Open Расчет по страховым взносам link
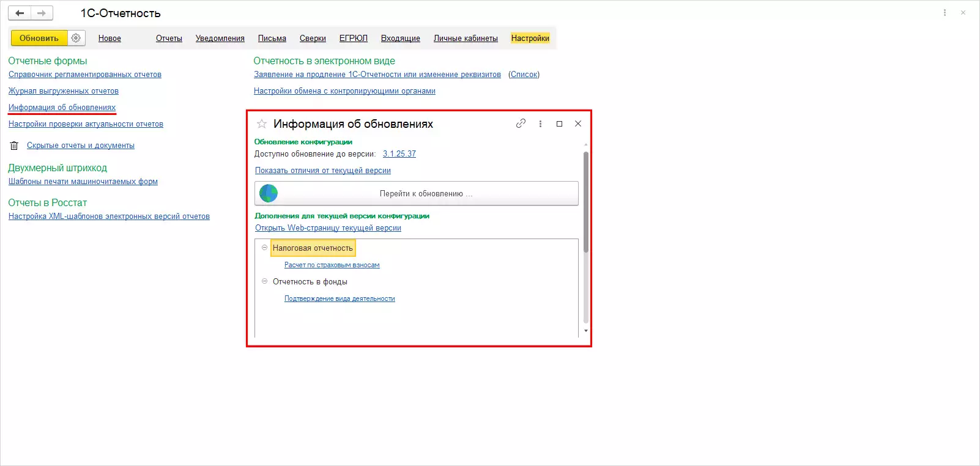The height and width of the screenshot is (466, 980). pyautogui.click(x=332, y=265)
